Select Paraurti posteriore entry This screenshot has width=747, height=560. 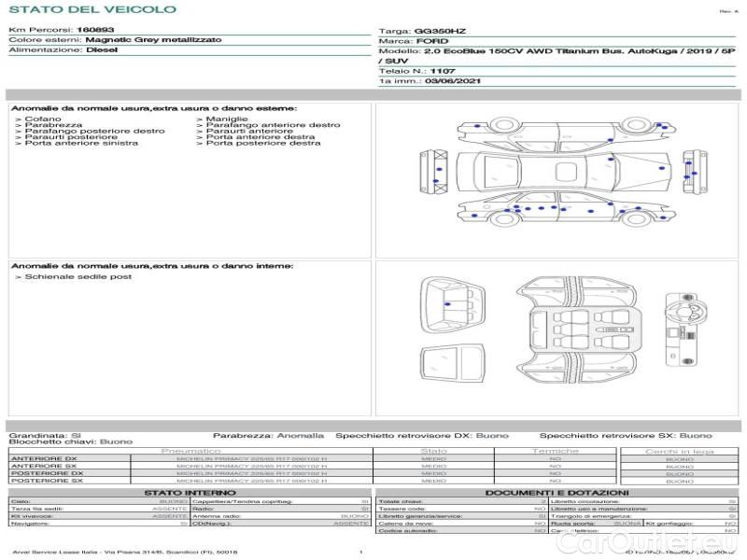click(71, 136)
